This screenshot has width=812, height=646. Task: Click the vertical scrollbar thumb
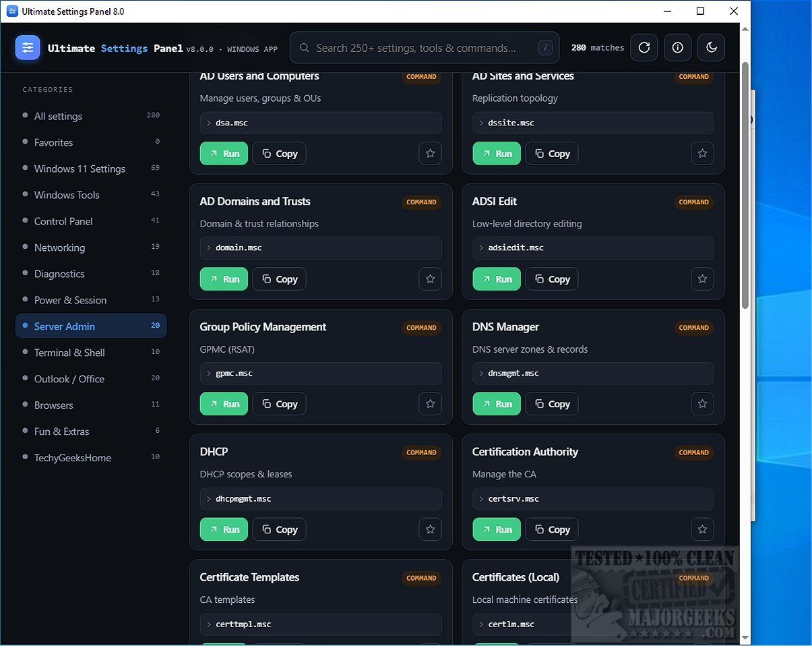click(x=745, y=185)
